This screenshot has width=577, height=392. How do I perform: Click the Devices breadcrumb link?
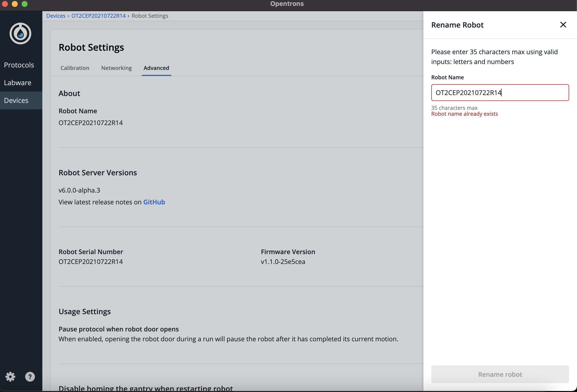(x=56, y=16)
